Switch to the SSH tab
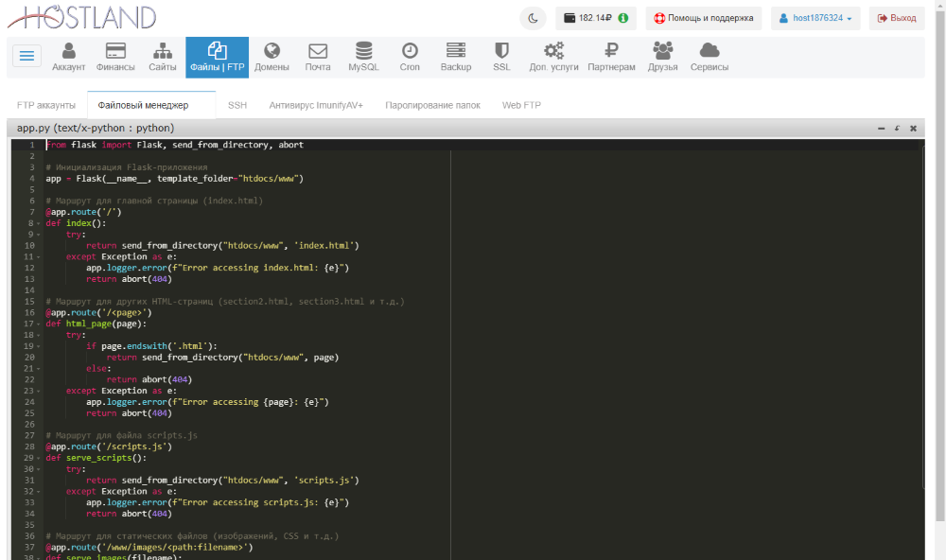 (236, 105)
